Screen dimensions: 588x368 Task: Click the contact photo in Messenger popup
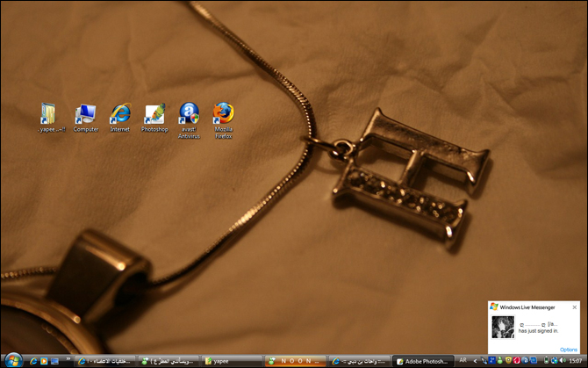(503, 326)
